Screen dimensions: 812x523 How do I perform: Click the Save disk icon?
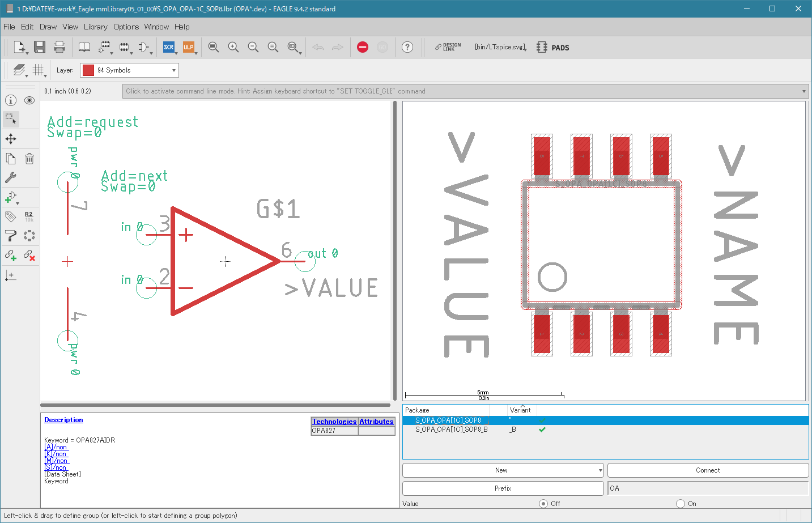39,47
